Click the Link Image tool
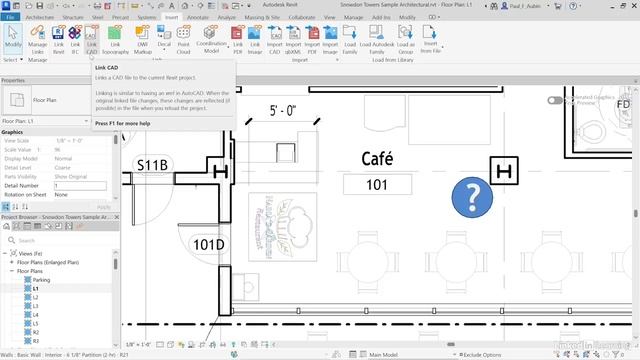This screenshot has width=640, height=360. (255, 40)
